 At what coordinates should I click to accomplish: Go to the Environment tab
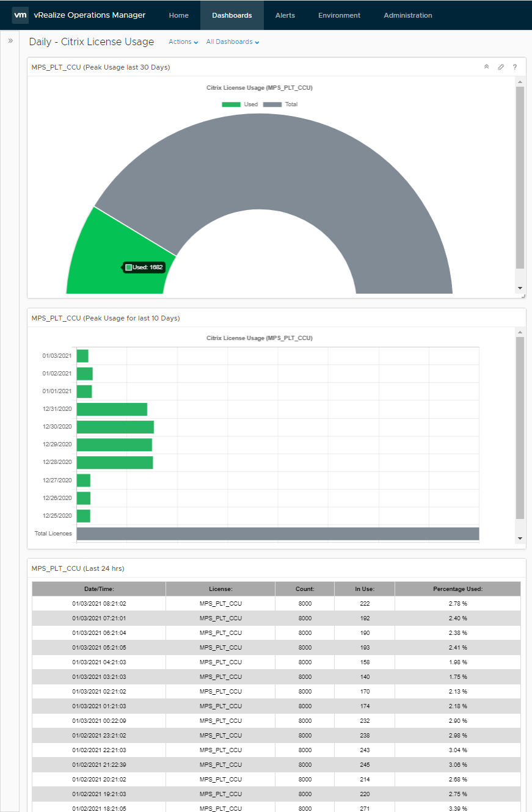click(339, 15)
